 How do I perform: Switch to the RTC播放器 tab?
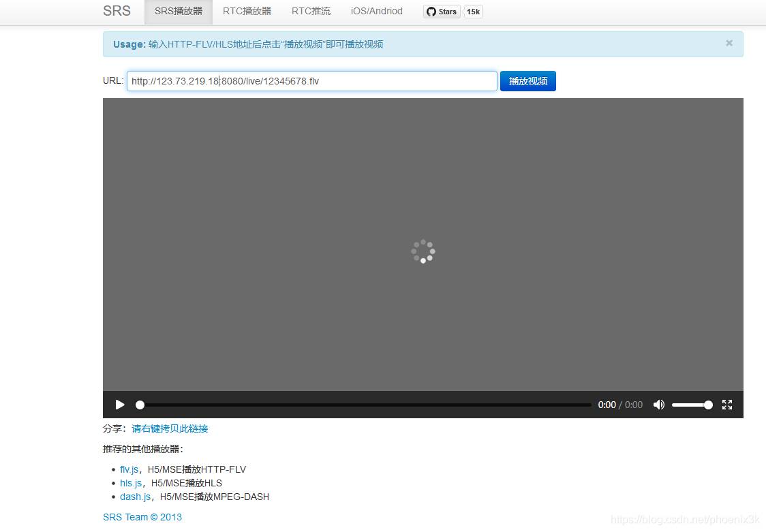pos(247,11)
